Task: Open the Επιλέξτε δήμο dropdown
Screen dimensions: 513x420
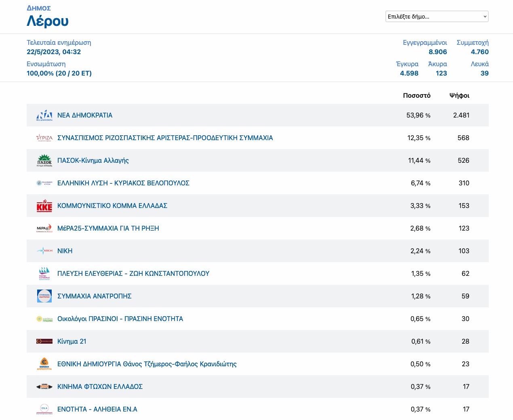Action: [437, 17]
